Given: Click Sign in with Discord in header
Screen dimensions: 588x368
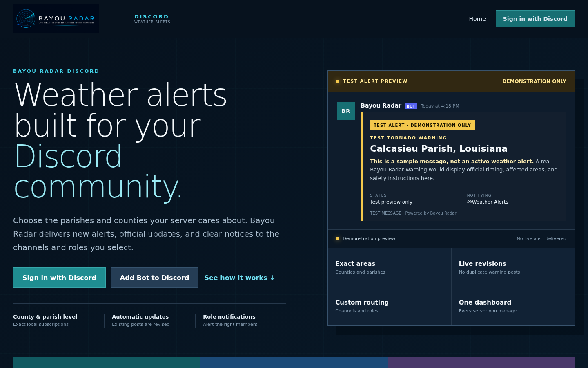Looking at the screenshot, I should click(535, 19).
